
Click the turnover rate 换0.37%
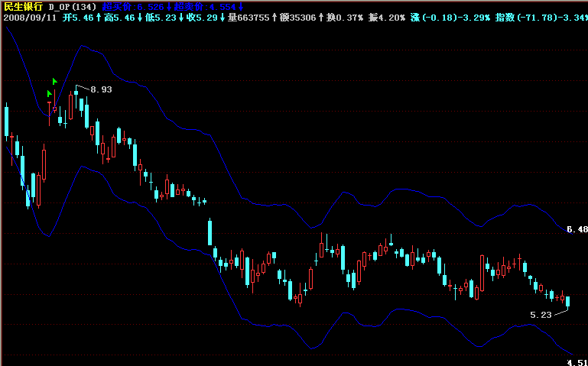pos(345,18)
